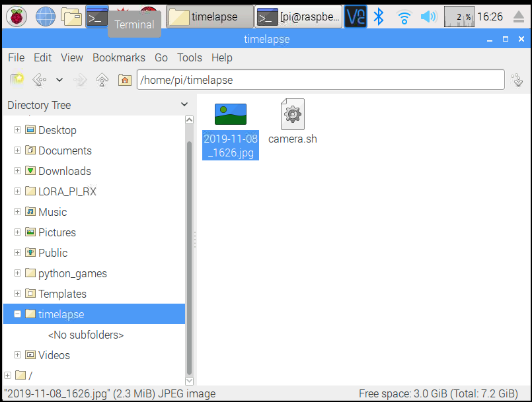Open the VNC server tray icon

click(356, 17)
